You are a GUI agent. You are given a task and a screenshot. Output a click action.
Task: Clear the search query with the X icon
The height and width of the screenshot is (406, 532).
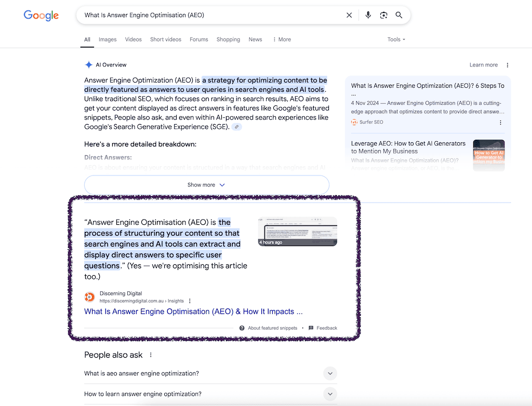349,15
